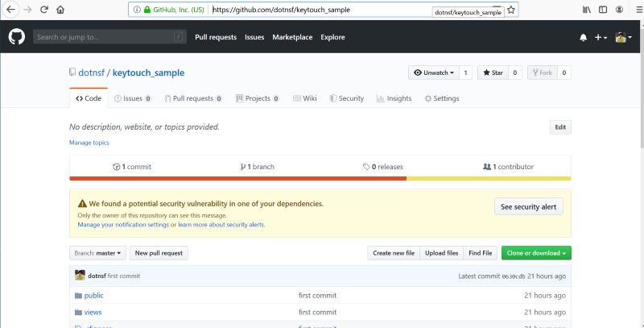Star the keytouch_sample repository

coord(492,73)
